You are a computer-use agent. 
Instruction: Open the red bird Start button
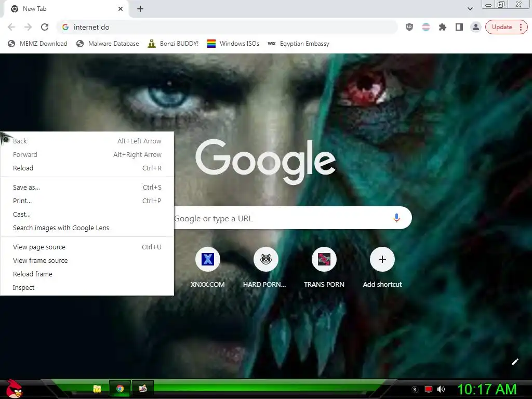(x=14, y=389)
